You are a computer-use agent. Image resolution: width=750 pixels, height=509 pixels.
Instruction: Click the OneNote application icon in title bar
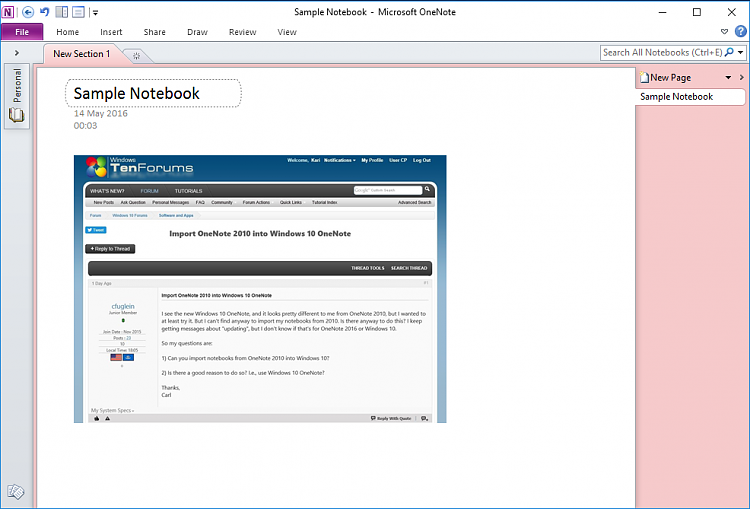pyautogui.click(x=8, y=11)
